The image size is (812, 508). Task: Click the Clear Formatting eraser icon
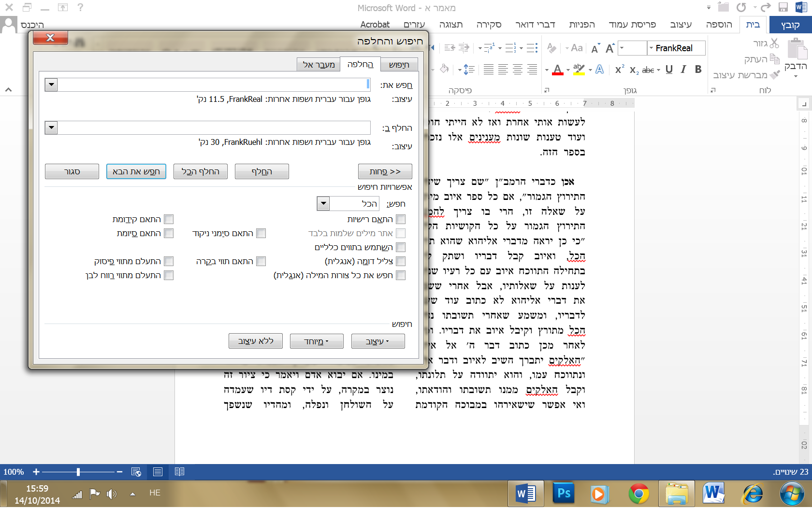point(551,48)
